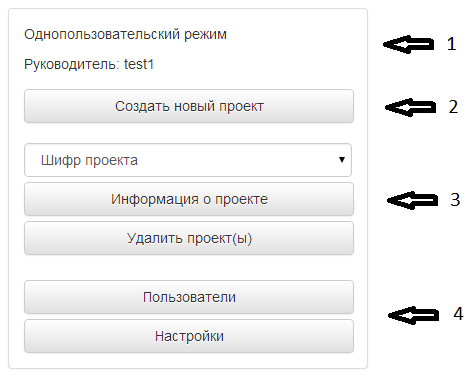Click the Руководитель label
This screenshot has height=377, width=472.
pos(72,64)
